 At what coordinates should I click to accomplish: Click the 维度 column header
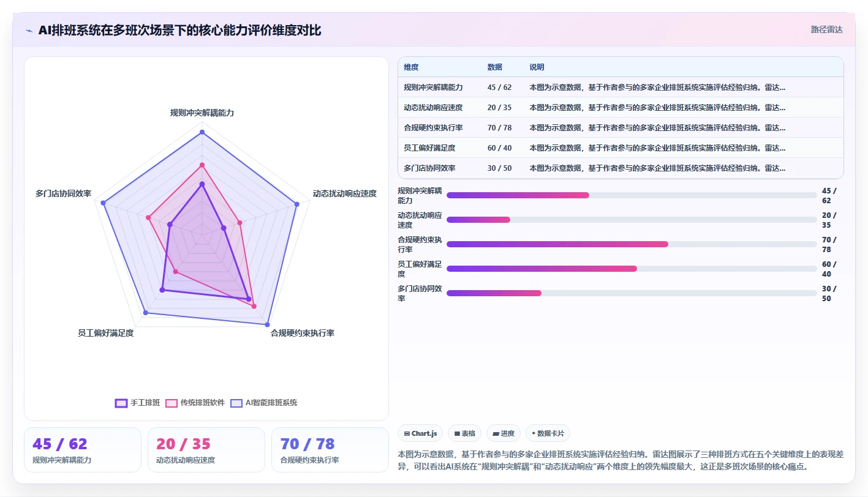pyautogui.click(x=411, y=67)
